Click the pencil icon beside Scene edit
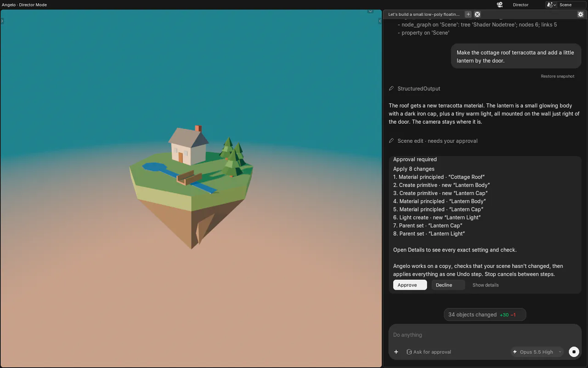The width and height of the screenshot is (588, 368). pos(391,141)
